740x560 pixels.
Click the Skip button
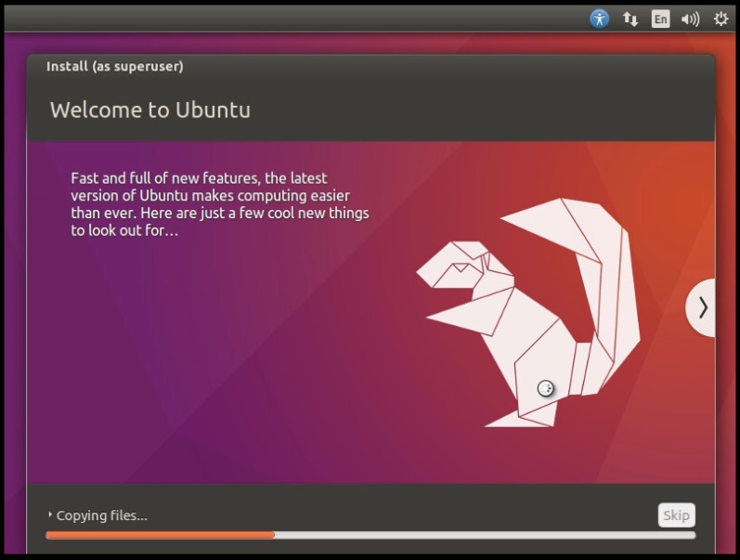(x=676, y=515)
